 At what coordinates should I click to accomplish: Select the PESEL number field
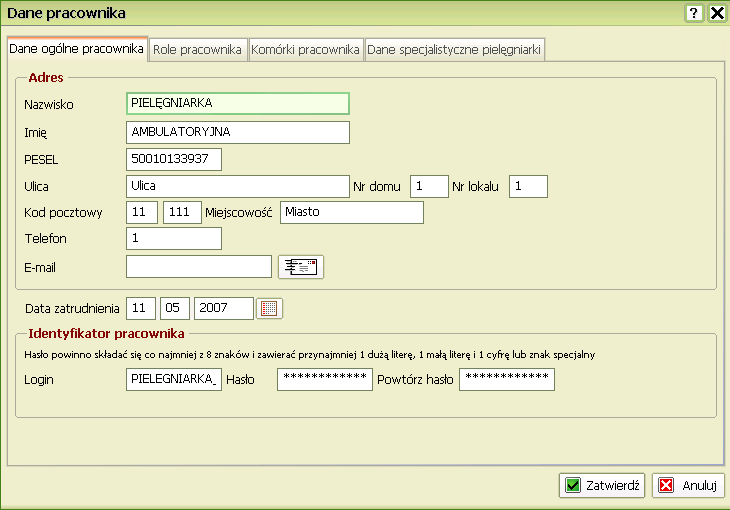coord(174,159)
